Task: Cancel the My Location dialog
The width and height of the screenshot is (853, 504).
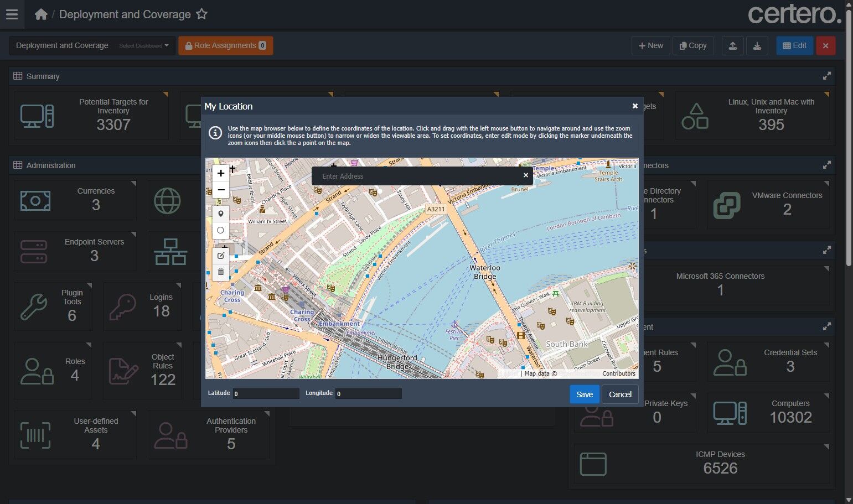Action: pos(620,394)
